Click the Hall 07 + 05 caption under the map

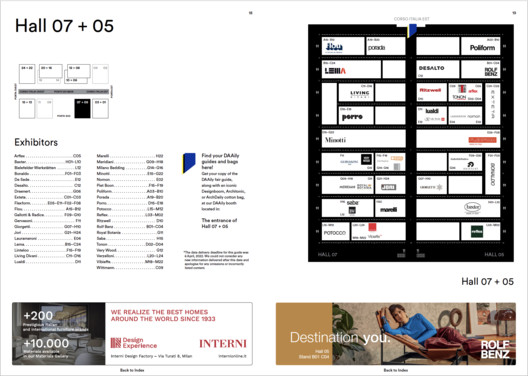[487, 281]
